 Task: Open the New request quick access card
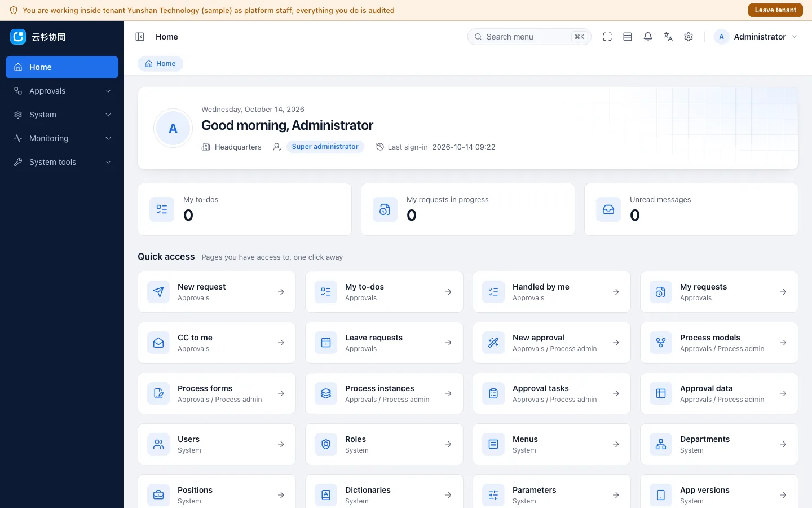click(217, 292)
